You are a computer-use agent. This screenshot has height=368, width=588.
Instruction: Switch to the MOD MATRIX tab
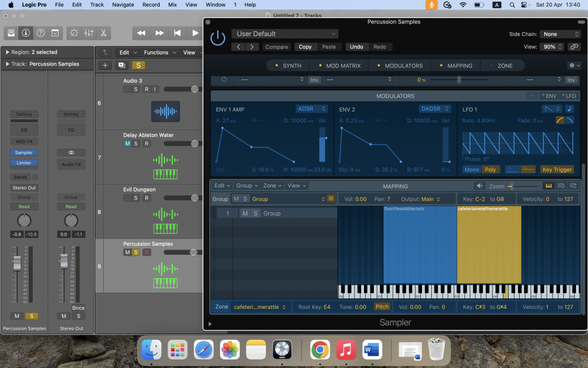point(339,66)
